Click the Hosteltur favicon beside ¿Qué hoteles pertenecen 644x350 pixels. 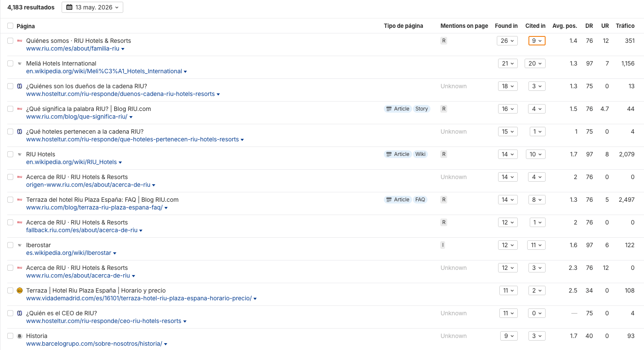pyautogui.click(x=20, y=132)
